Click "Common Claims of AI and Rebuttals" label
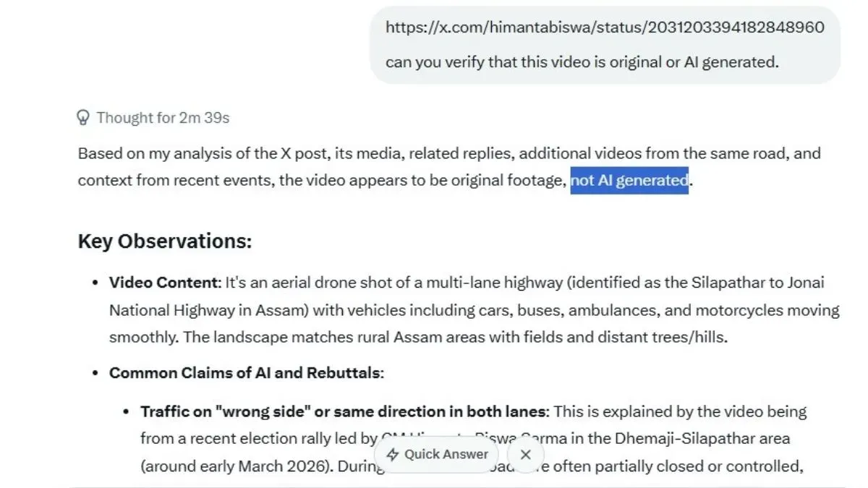This screenshot has height=488, width=868. (244, 373)
